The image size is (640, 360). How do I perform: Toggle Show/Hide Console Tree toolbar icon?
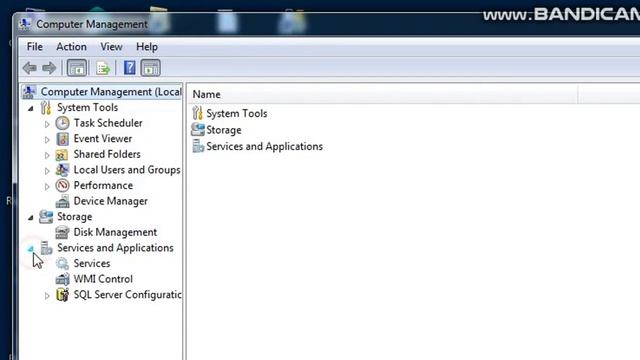point(77,68)
